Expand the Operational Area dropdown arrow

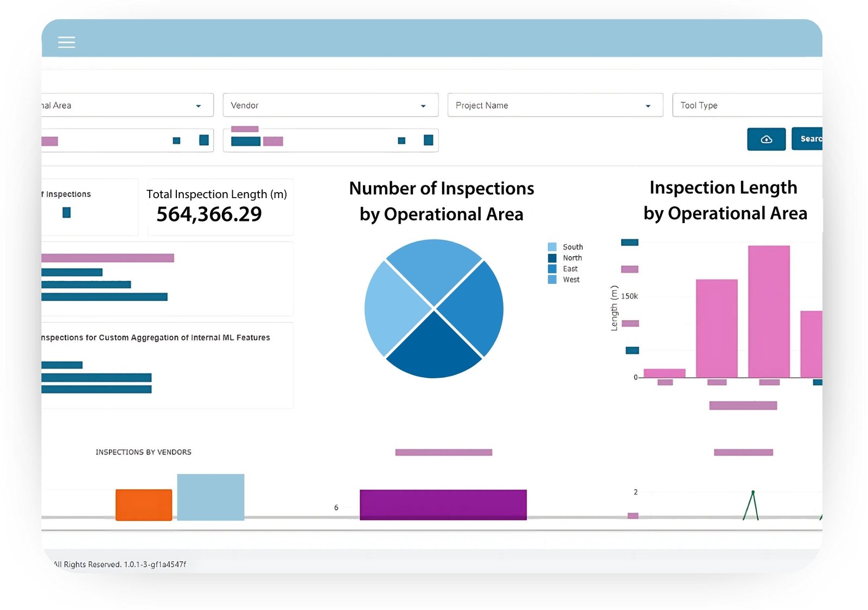(x=198, y=106)
